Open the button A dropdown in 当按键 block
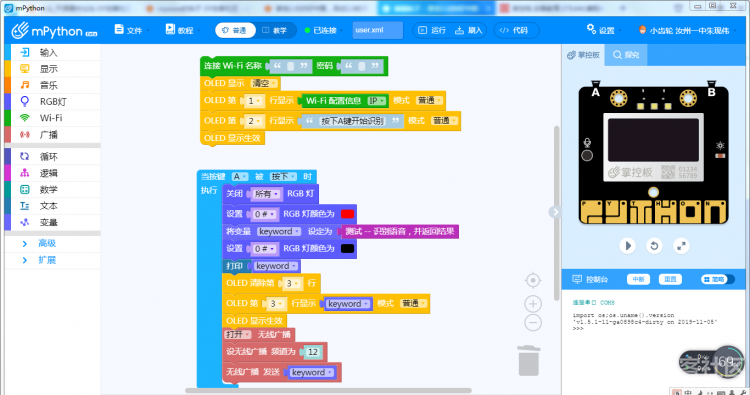The width and height of the screenshot is (750, 395). [240, 176]
